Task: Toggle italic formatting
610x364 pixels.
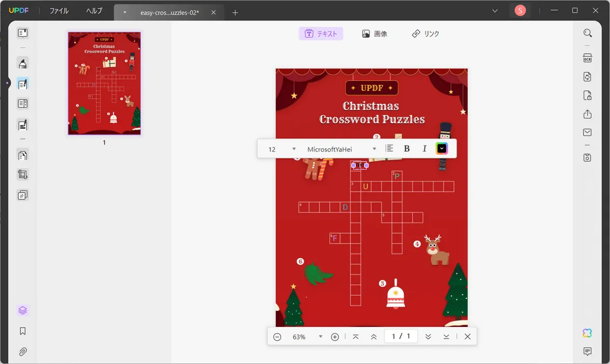Action: point(424,148)
